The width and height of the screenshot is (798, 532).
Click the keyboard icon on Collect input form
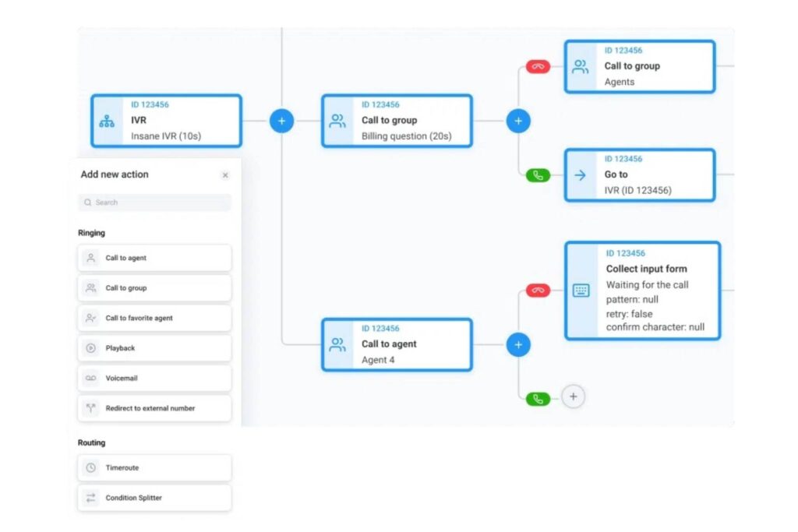(x=581, y=290)
